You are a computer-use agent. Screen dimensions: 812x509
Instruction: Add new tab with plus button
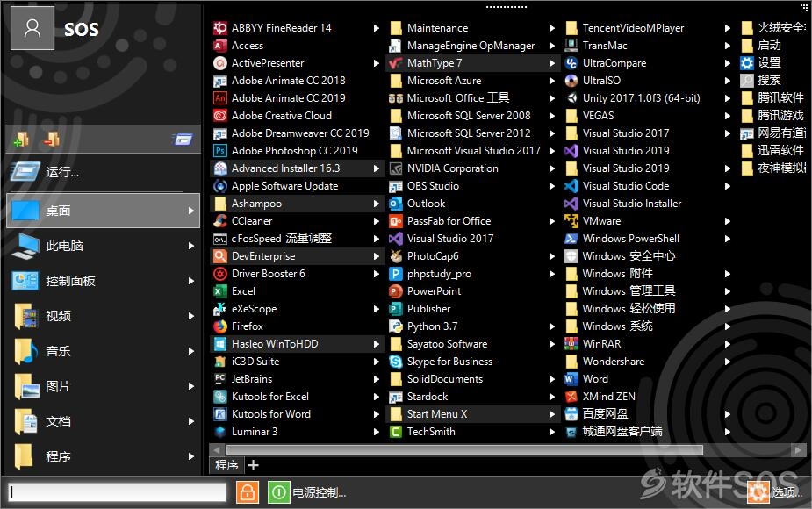pyautogui.click(x=253, y=465)
